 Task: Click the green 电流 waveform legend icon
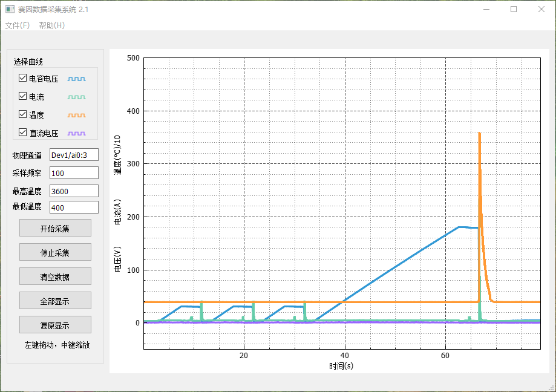[77, 97]
